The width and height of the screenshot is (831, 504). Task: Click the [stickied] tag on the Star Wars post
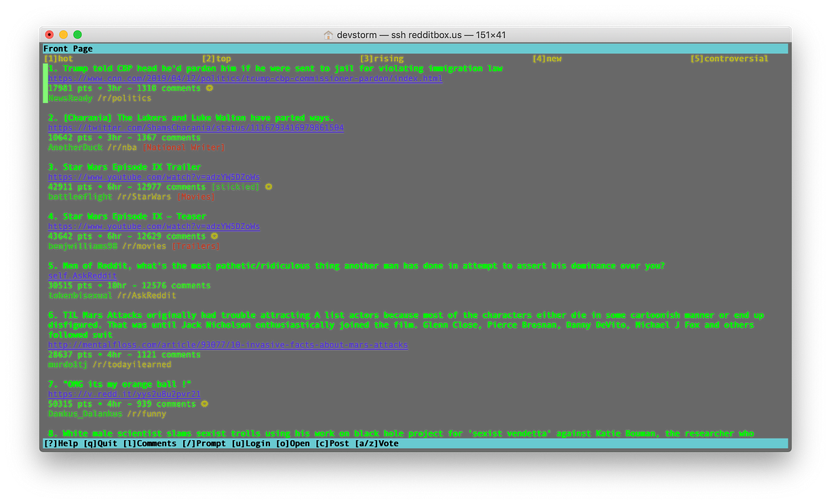click(235, 187)
